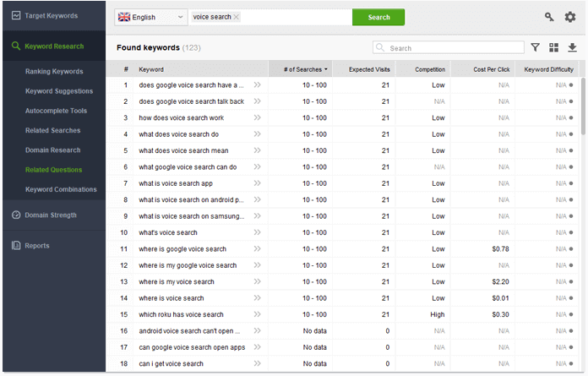Expand arrows for 'how does voice search work'
The width and height of the screenshot is (588, 376).
(x=257, y=117)
